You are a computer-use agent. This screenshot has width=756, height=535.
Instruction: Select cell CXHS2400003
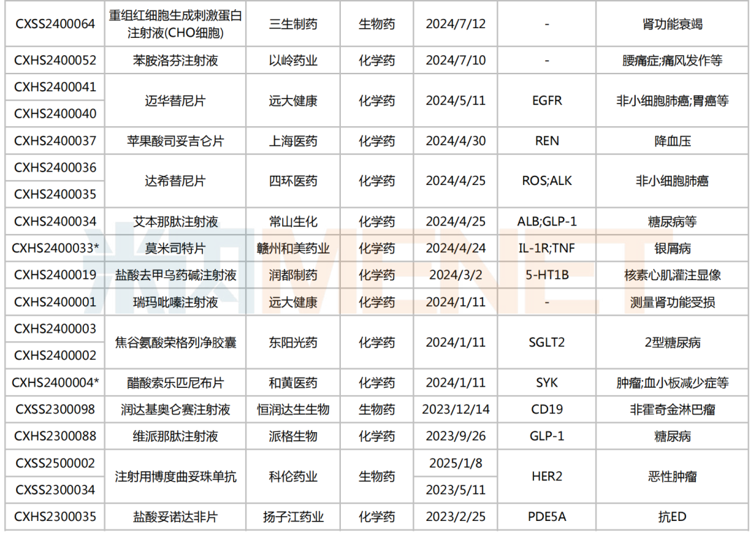(55, 328)
